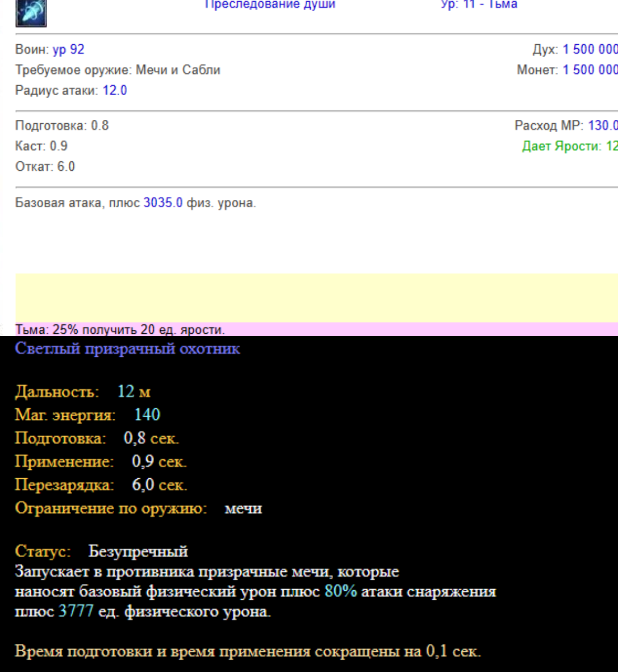Click the Перезарядка 6,0 сек. line
This screenshot has width=618, height=672.
click(x=101, y=484)
